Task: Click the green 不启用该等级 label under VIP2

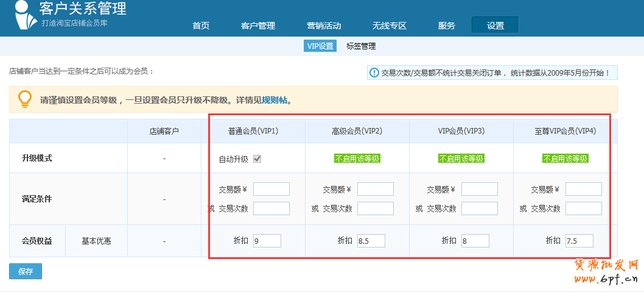Action: click(357, 158)
